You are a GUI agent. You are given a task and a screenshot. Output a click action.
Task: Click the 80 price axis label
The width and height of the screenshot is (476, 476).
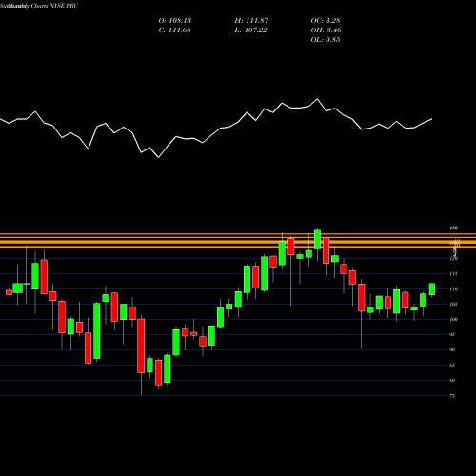pyautogui.click(x=452, y=380)
